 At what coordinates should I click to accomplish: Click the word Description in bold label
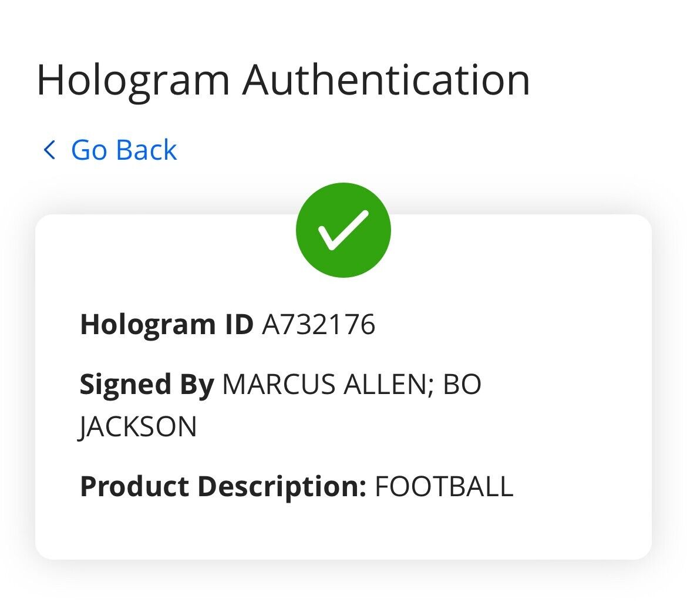[282, 487]
